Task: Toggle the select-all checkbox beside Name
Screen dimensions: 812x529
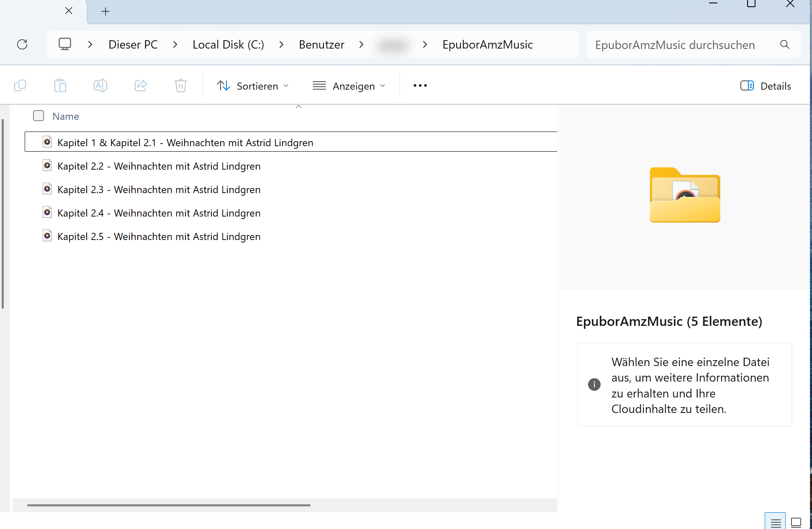Action: point(39,116)
